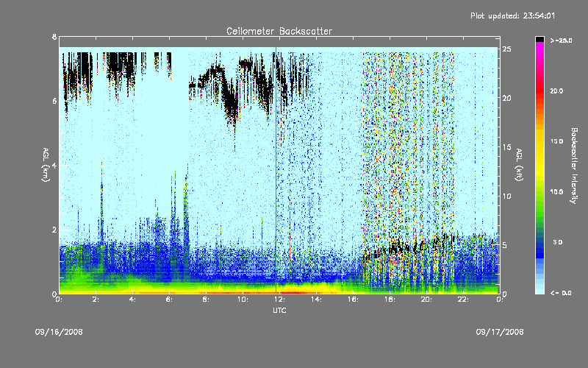Click the "15.0" colorbar tick label
The image size is (588, 368).
[556, 141]
